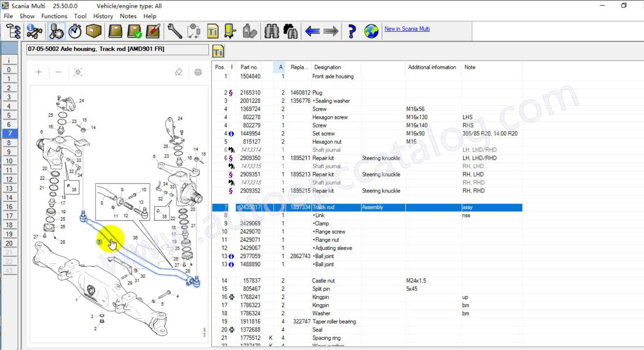Select the Adjusting sleeve row
This screenshot has height=350, width=644.
(367, 248)
